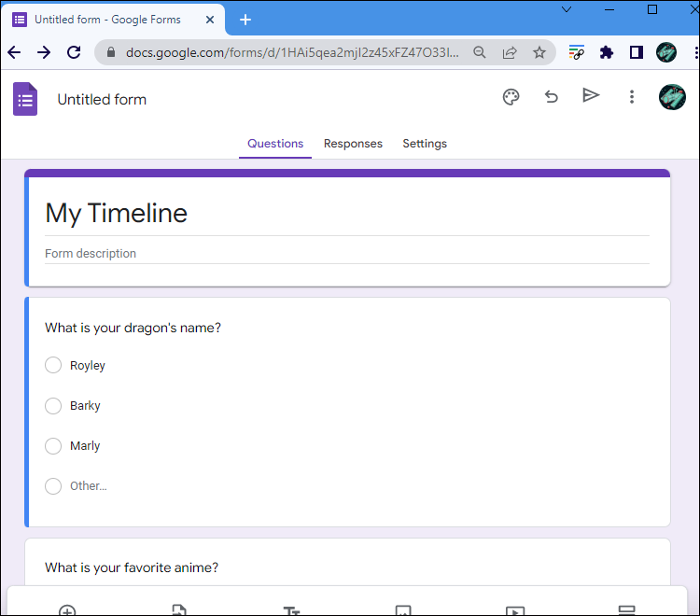
Task: Switch to the Responses tab
Action: coord(353,144)
